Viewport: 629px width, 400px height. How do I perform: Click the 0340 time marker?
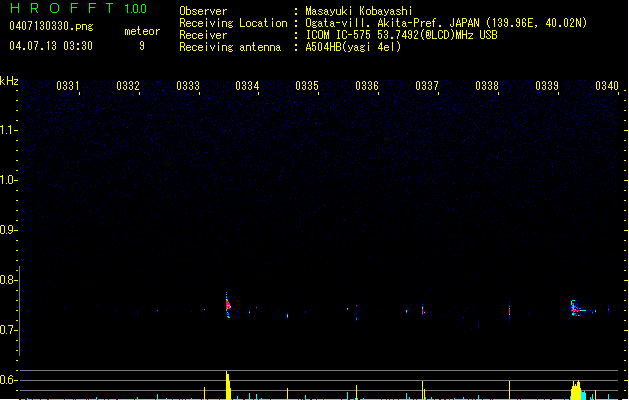pos(607,86)
